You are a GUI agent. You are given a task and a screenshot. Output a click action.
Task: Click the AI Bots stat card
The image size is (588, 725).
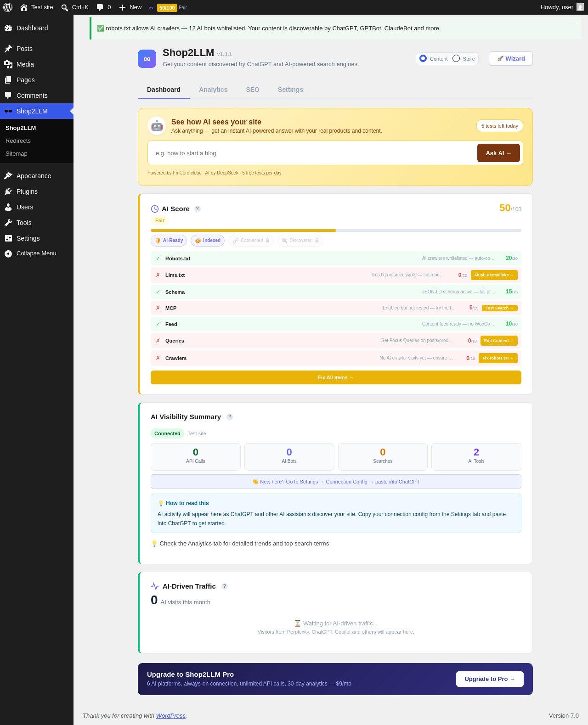tap(289, 457)
